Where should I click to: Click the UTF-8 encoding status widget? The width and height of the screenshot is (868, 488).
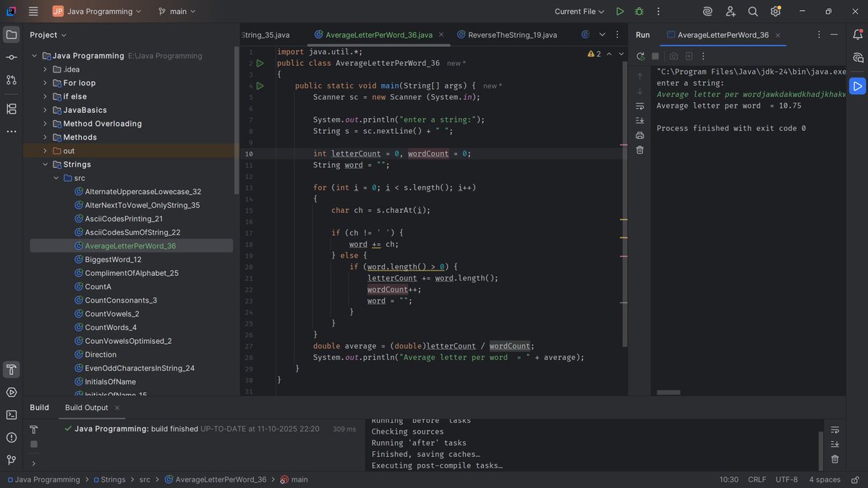(x=786, y=479)
